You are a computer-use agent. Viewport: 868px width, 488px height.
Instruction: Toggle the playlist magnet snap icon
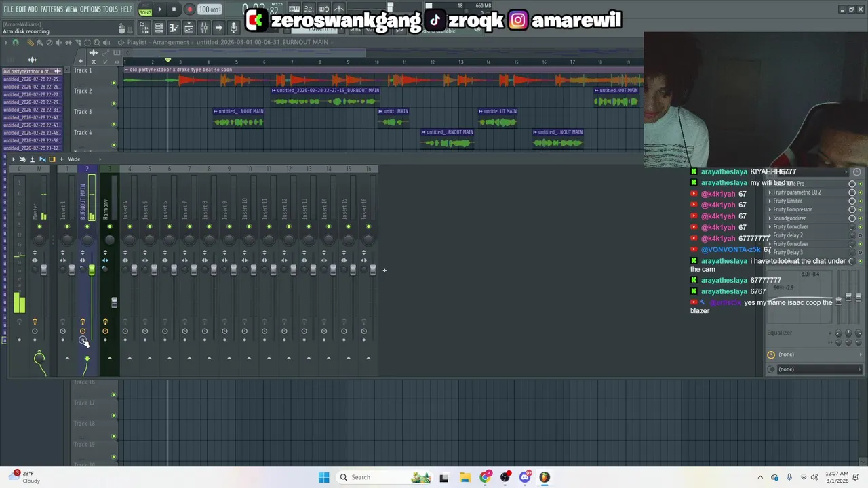15,43
